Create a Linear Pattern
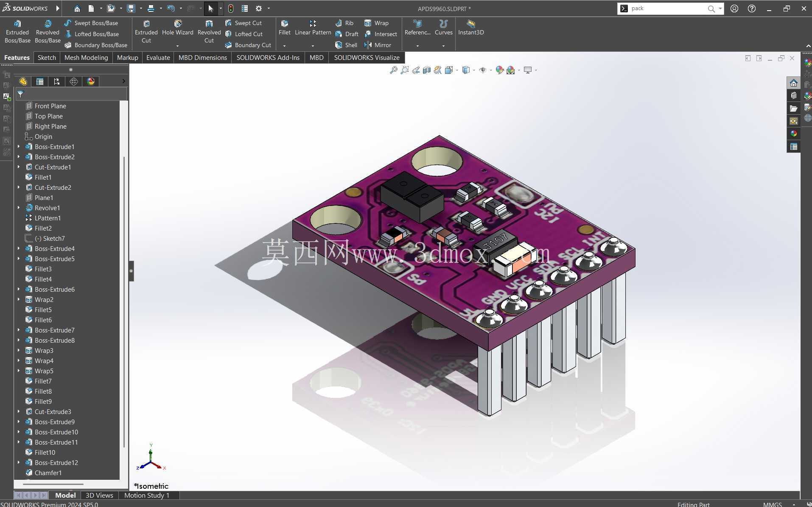Screen dimensions: 812x507 click(313, 28)
